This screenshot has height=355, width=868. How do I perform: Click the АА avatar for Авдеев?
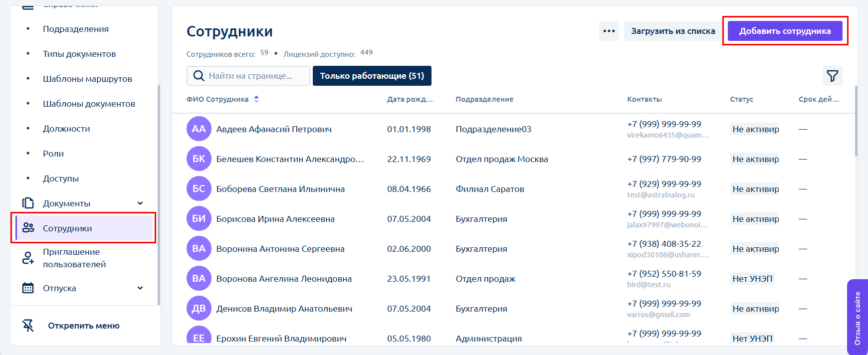(x=199, y=129)
